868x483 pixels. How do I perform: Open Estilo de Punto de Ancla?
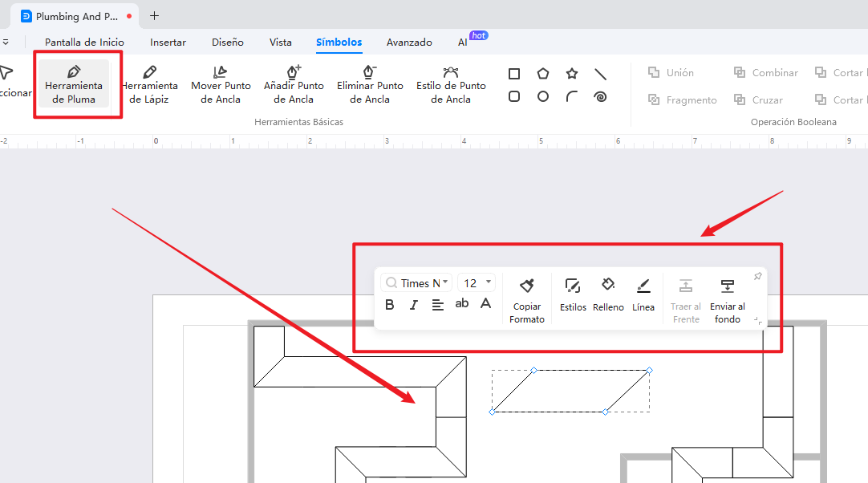pyautogui.click(x=451, y=84)
